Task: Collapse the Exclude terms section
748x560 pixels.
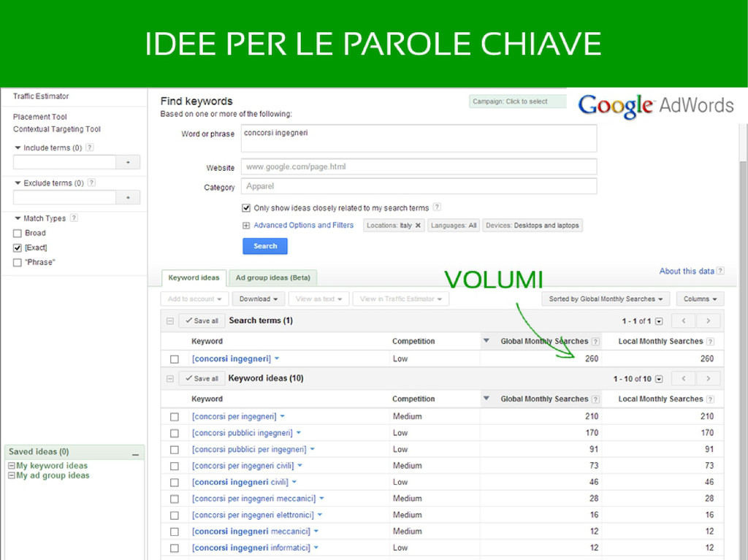Action: click(x=18, y=183)
